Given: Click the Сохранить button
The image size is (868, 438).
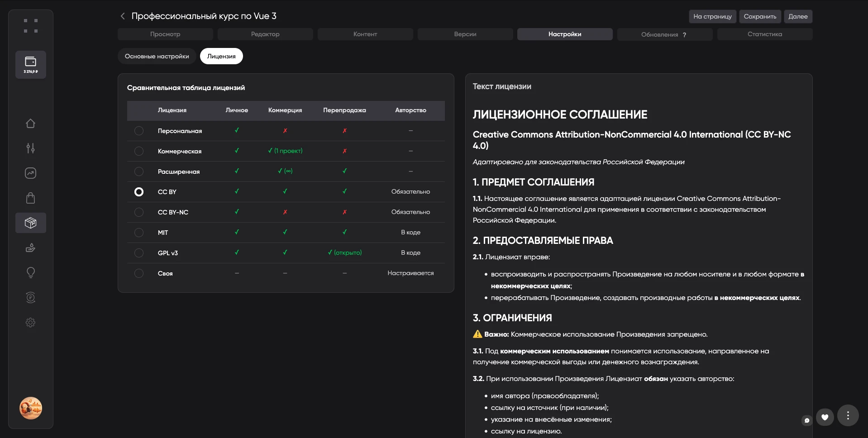Looking at the screenshot, I should click(760, 17).
